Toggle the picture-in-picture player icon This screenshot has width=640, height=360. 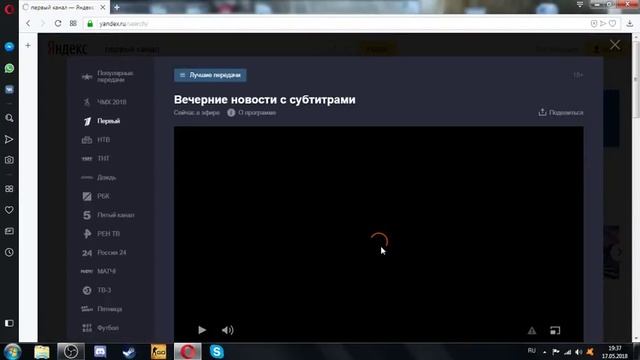point(555,331)
